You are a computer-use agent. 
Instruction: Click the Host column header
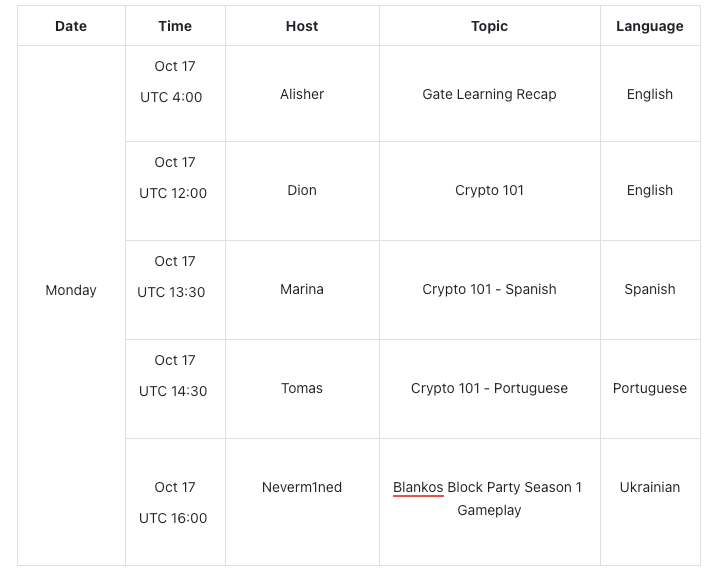(x=302, y=26)
